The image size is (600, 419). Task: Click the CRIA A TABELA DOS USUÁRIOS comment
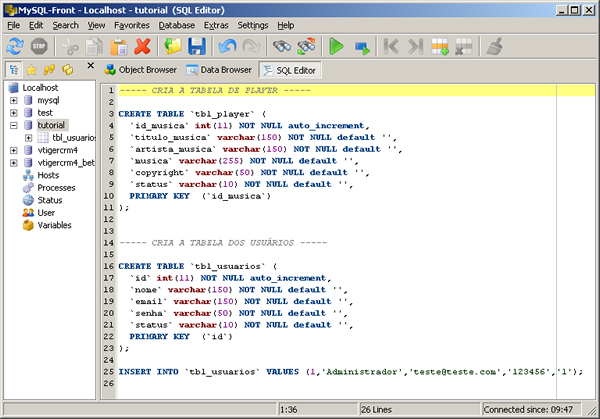click(x=223, y=243)
